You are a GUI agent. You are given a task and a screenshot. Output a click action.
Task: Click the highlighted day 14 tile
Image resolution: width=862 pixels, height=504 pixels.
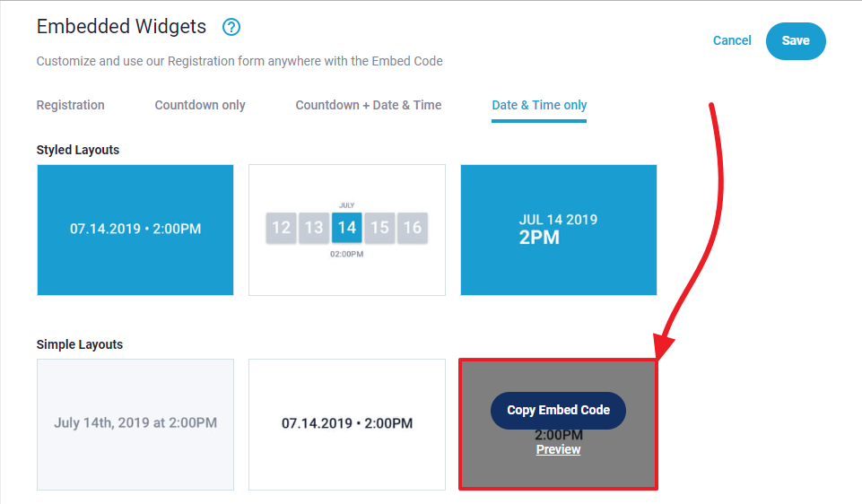click(347, 228)
